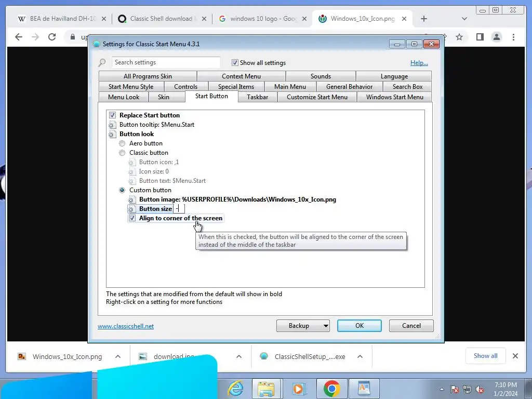Expand options for ClassicShellSetup exe download
532x399 pixels.
click(360, 356)
